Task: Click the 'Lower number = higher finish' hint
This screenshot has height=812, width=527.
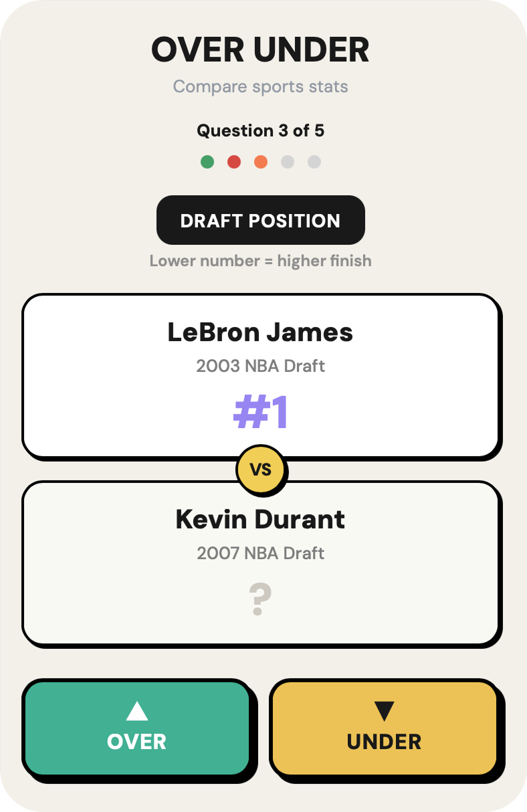Action: coord(261,260)
